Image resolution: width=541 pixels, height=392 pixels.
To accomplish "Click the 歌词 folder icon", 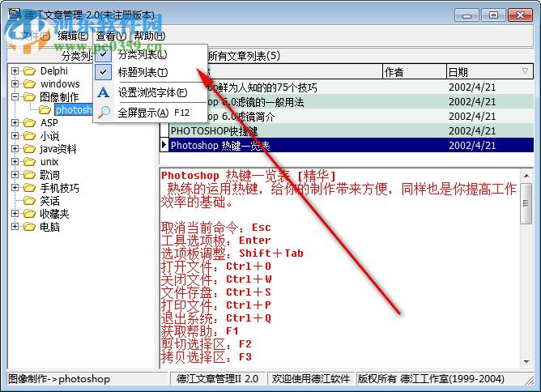I will point(30,175).
